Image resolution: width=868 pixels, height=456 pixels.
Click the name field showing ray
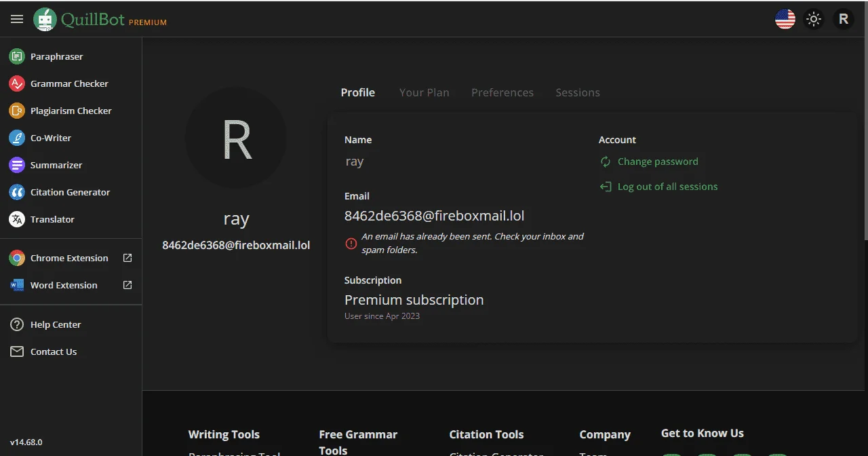click(355, 161)
